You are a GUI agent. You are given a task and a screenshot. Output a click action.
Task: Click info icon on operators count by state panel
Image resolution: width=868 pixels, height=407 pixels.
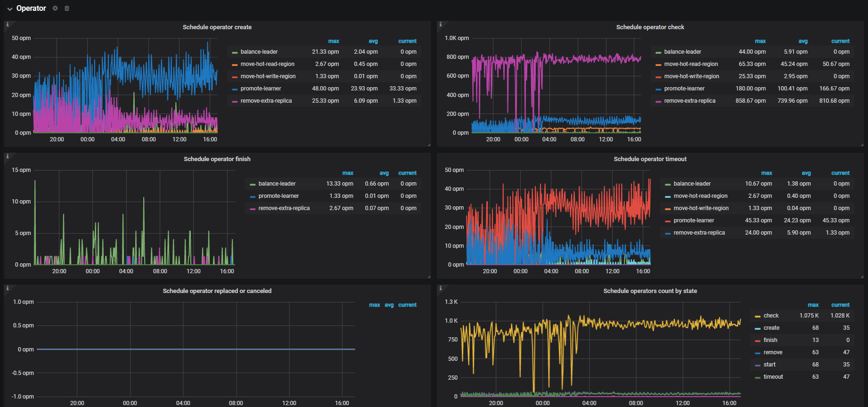click(441, 288)
